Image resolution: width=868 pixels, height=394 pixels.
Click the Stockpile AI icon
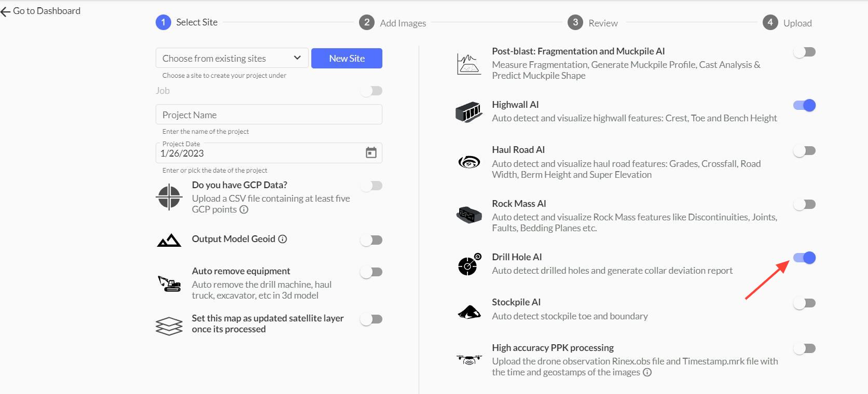(x=469, y=312)
